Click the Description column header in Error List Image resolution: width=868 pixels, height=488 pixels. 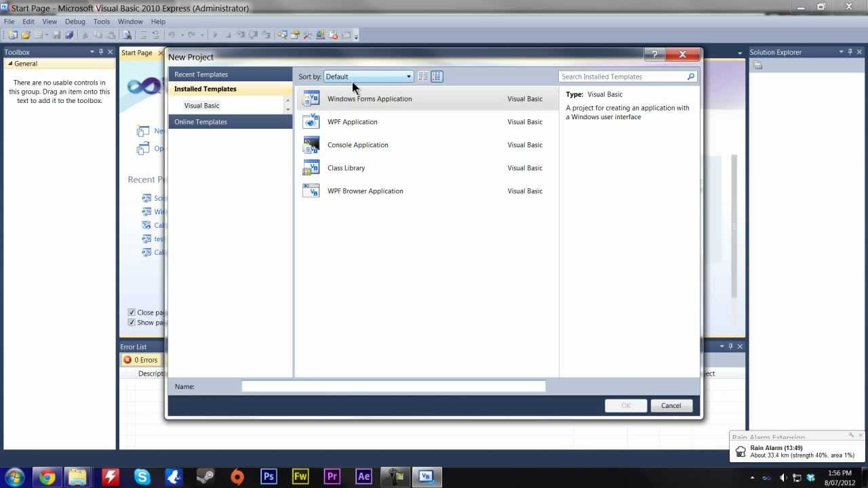[151, 373]
